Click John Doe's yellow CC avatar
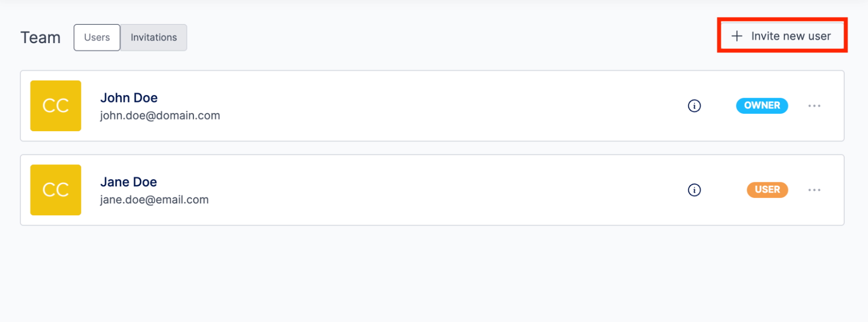Screen dimensions: 868x322 pyautogui.click(x=55, y=105)
